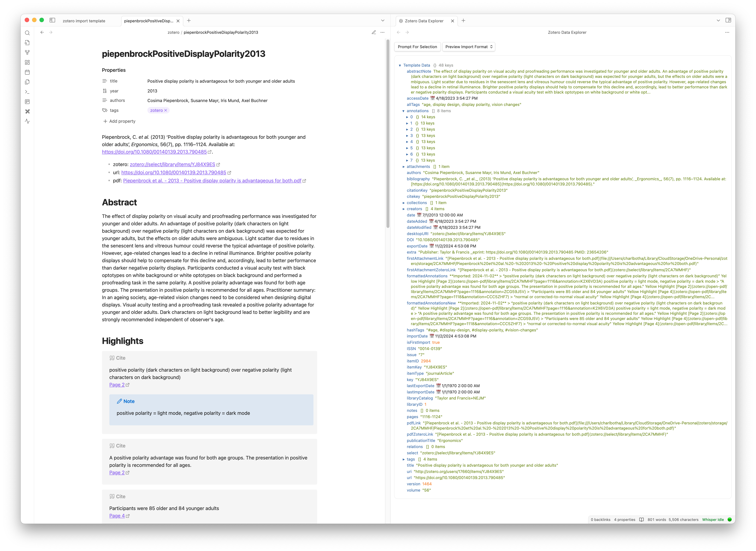The height and width of the screenshot is (551, 756).
Task: Click 0 backlinks in status bar
Action: [600, 520]
